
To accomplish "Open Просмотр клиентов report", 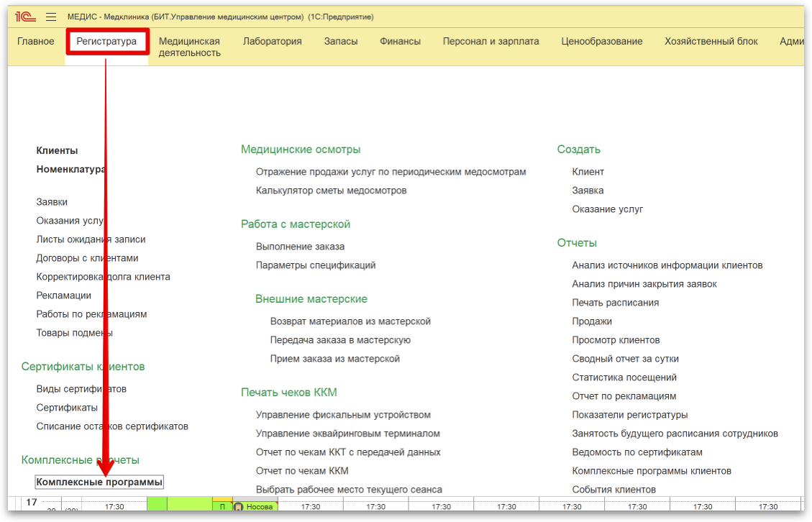I will pyautogui.click(x=616, y=340).
